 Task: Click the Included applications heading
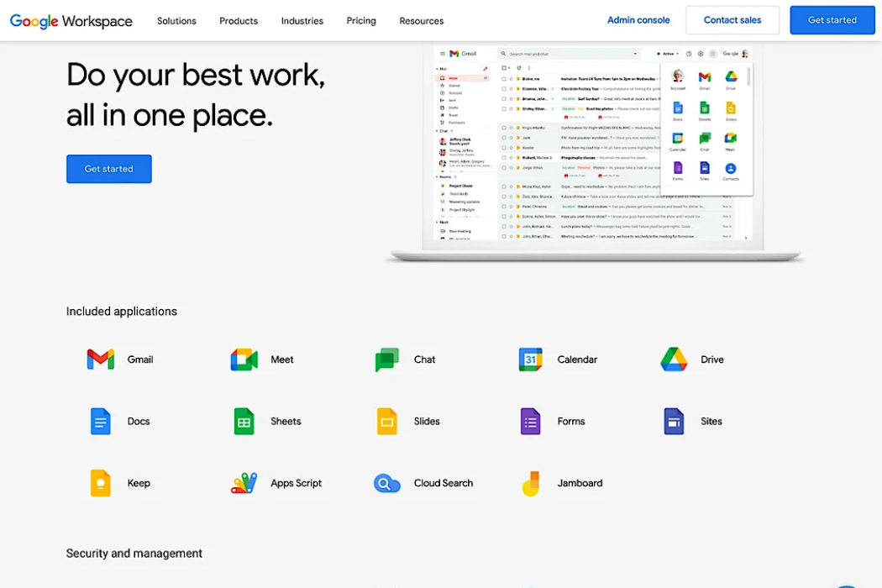(122, 311)
